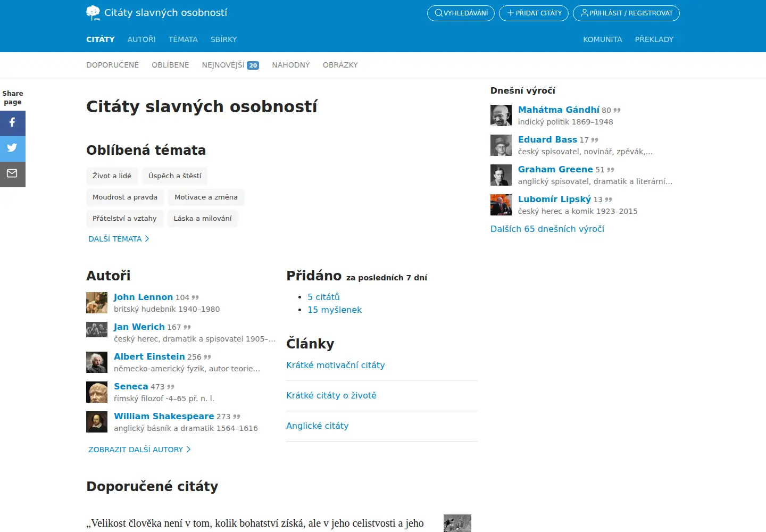The width and height of the screenshot is (766, 532).
Task: Open the Náhodný tab
Action: pos(291,65)
